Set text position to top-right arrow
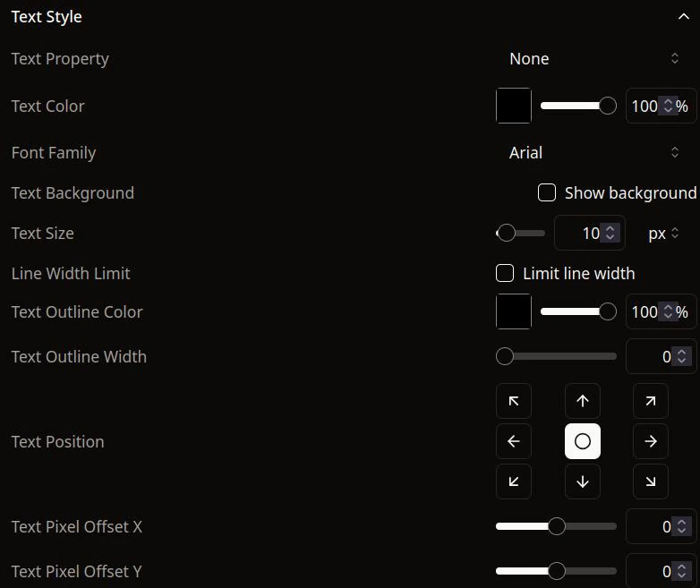This screenshot has width=700, height=588. [651, 401]
